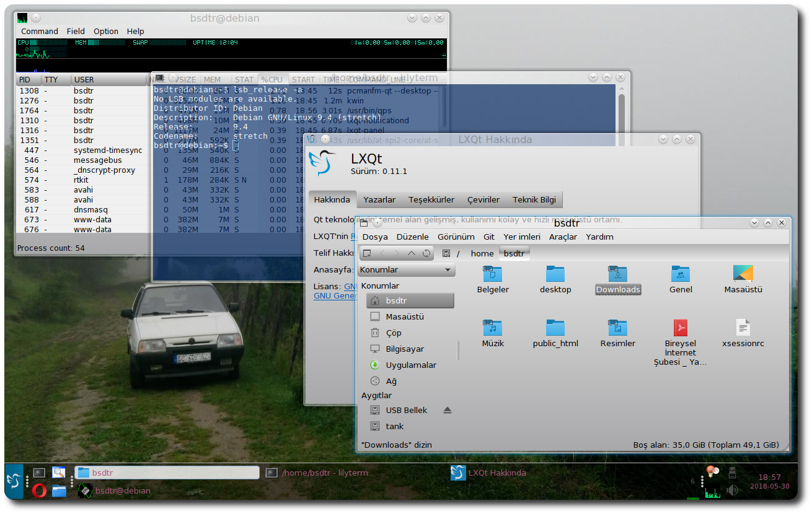812x514 pixels.
Task: Open the Belgeler folder
Action: pos(493,279)
